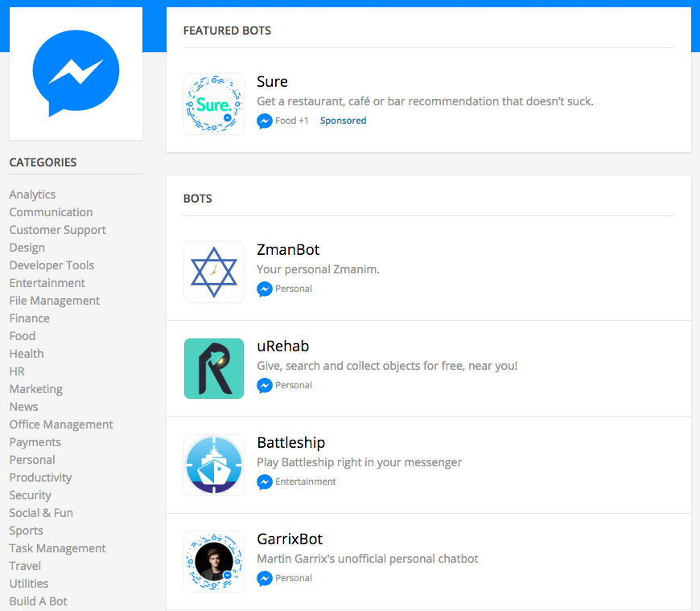The width and height of the screenshot is (700, 611).
Task: Click the large Messenger logo
Action: (x=76, y=73)
